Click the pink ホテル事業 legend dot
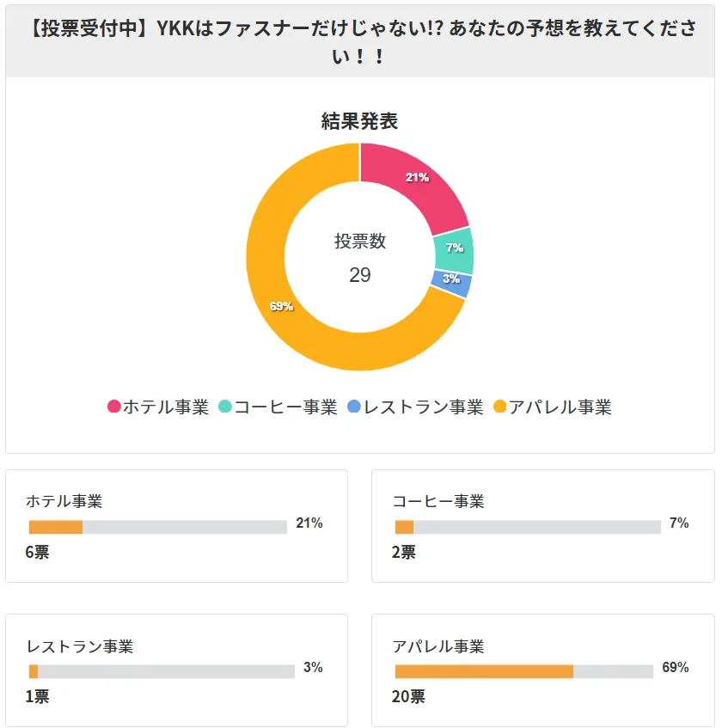722x728 pixels. coord(113,407)
